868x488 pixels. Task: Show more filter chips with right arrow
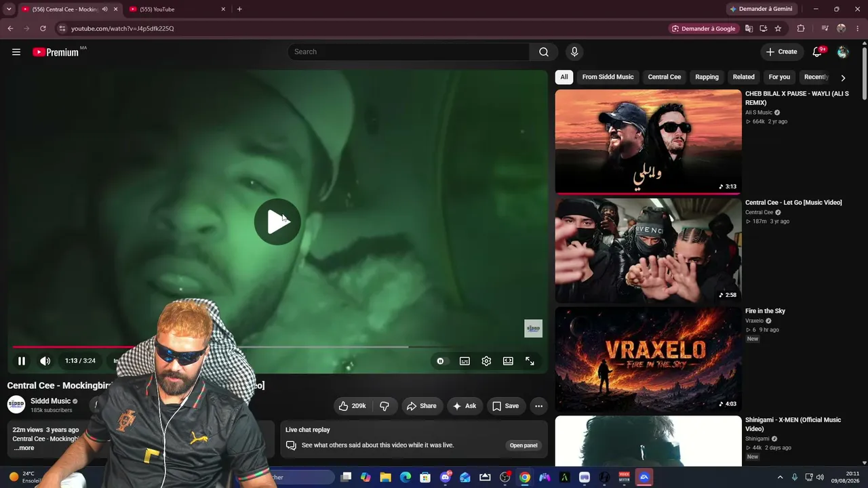[x=843, y=77]
